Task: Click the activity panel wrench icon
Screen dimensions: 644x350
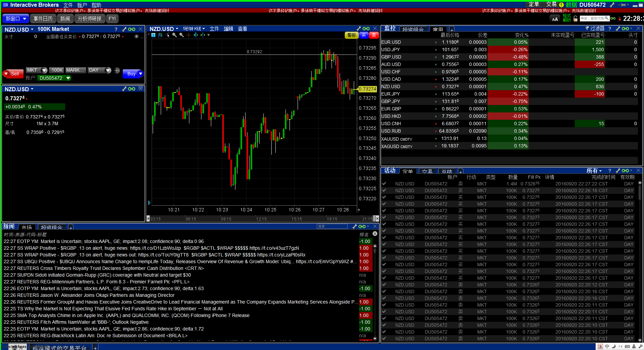Action: coord(618,171)
